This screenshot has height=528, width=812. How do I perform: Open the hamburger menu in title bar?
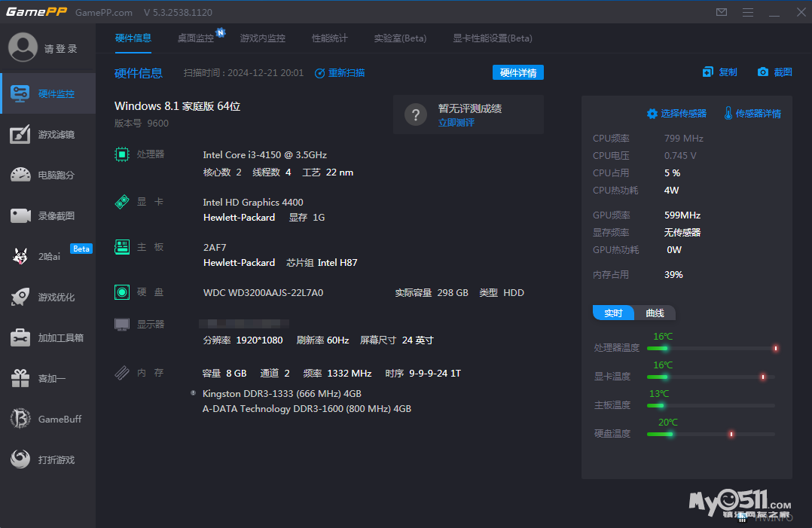[747, 13]
